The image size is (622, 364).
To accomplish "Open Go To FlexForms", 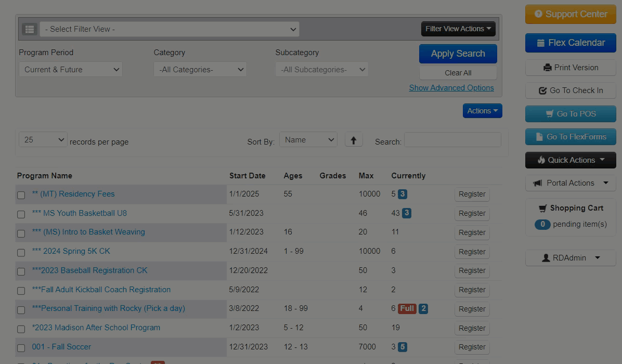I will [571, 137].
